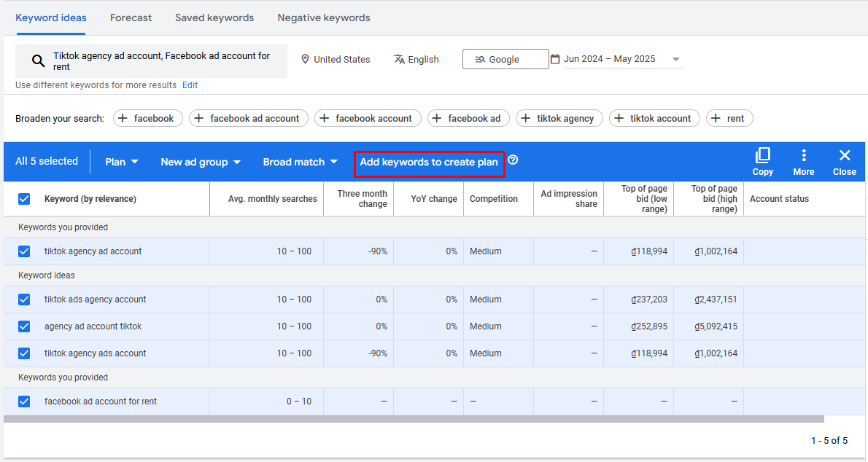Click the Copy icon in blue bar
The height and width of the screenshot is (462, 868).
tap(762, 155)
